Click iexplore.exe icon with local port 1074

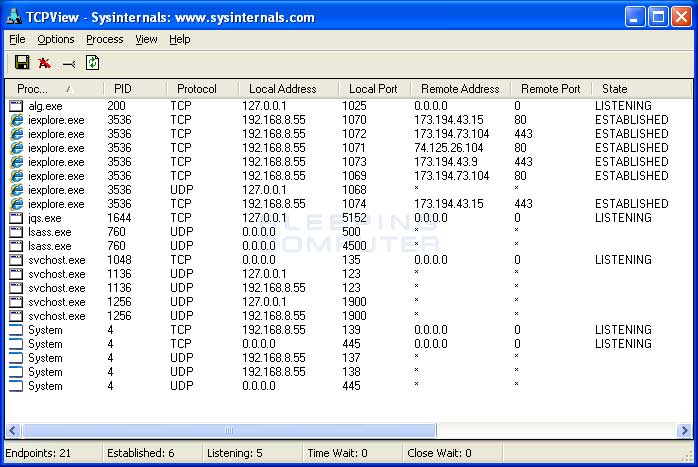point(16,204)
